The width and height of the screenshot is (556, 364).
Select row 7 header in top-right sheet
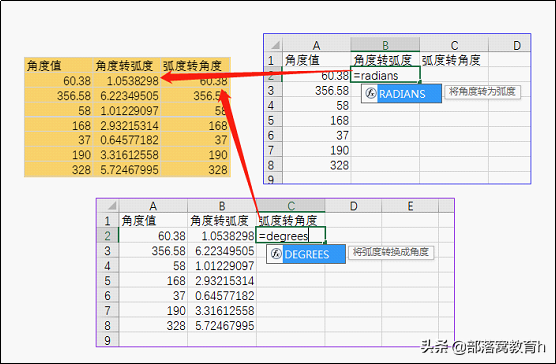coord(273,150)
